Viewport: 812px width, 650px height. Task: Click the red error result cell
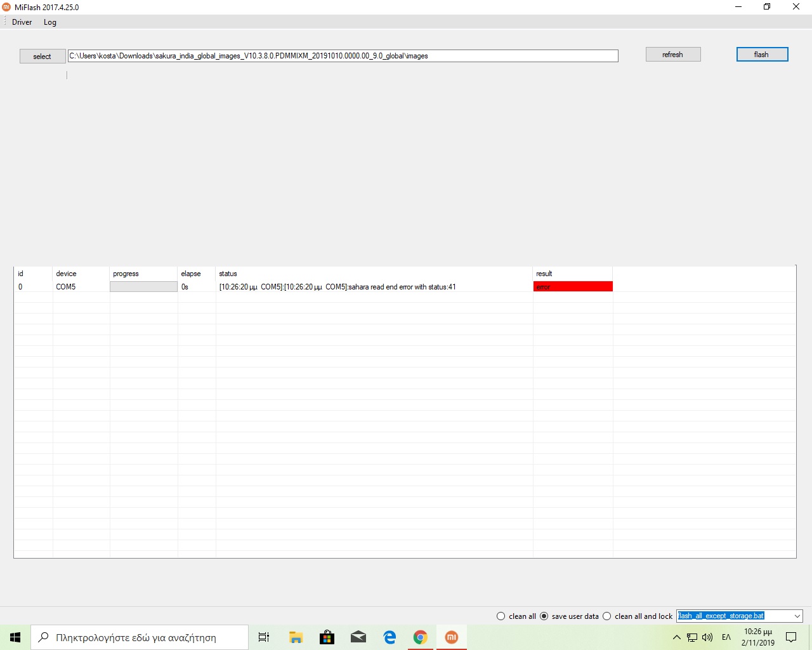(573, 287)
